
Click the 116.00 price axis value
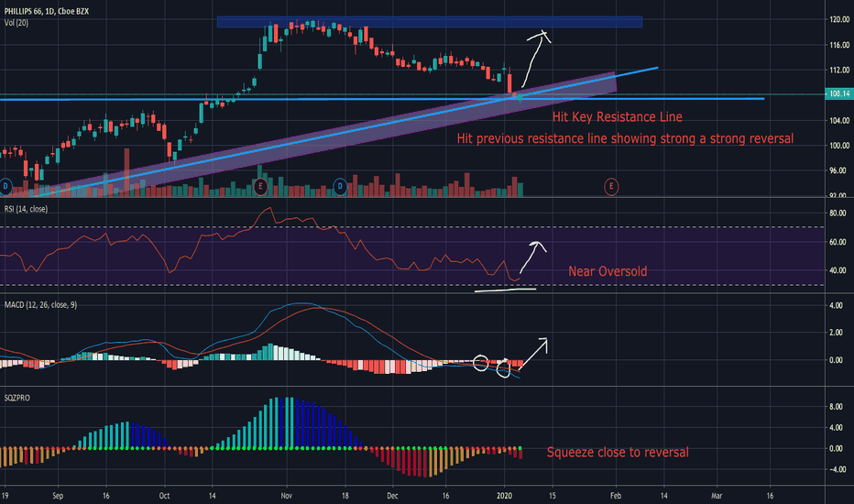click(x=839, y=45)
